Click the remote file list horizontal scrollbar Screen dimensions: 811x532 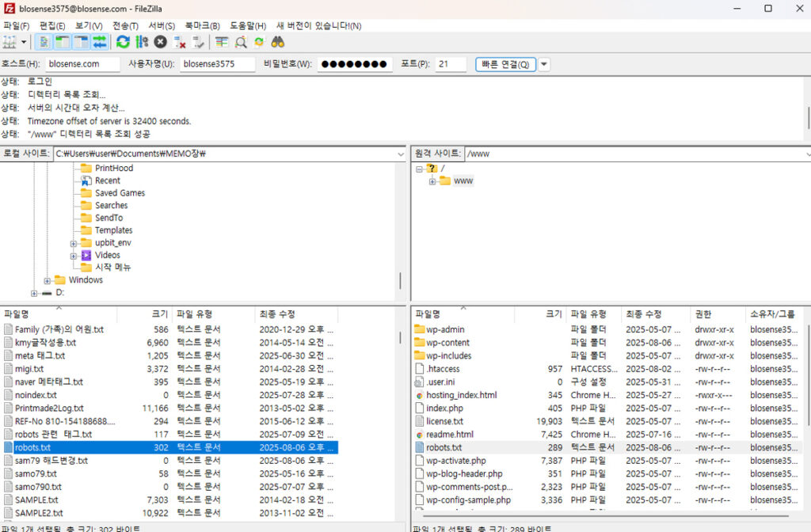coord(606,516)
